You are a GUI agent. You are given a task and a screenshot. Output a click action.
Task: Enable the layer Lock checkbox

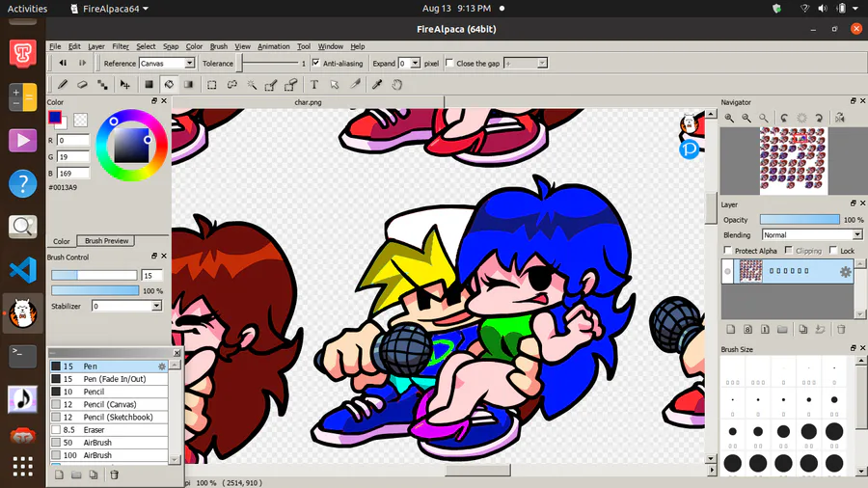(x=833, y=250)
